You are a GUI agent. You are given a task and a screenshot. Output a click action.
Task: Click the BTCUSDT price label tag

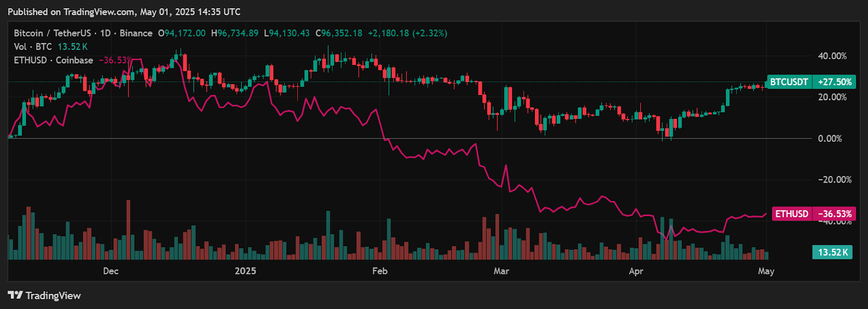click(x=789, y=82)
